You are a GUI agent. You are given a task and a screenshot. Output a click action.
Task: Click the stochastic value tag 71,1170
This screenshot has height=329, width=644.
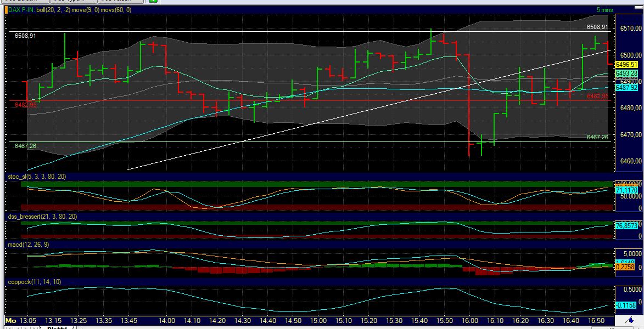coord(627,190)
